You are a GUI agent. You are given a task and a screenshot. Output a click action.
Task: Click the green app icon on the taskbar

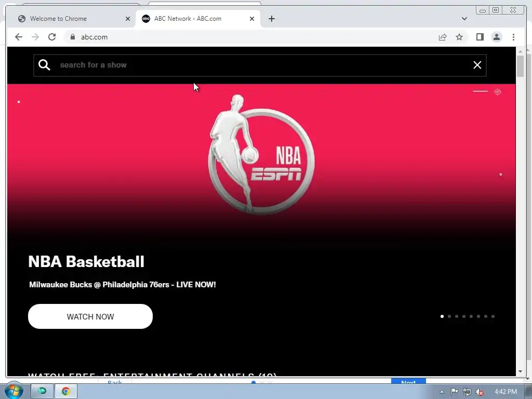pos(42,391)
